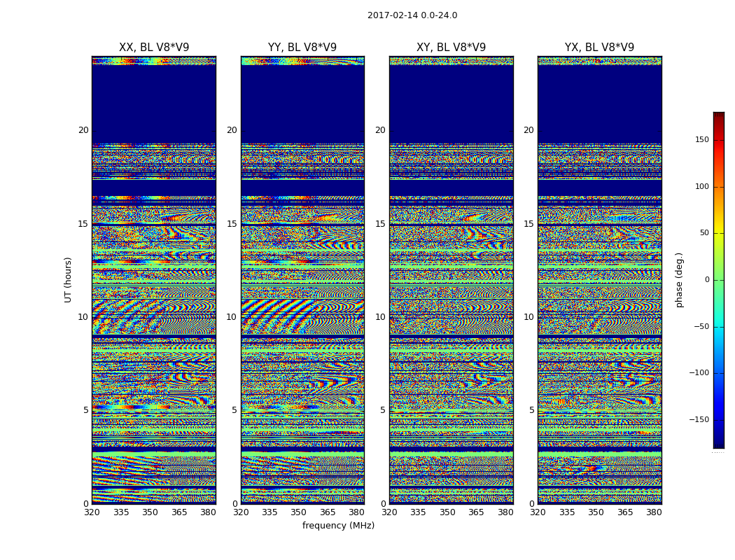Click the x-axis tick 365 under XX panel
The image size is (735, 560).
[x=179, y=512]
